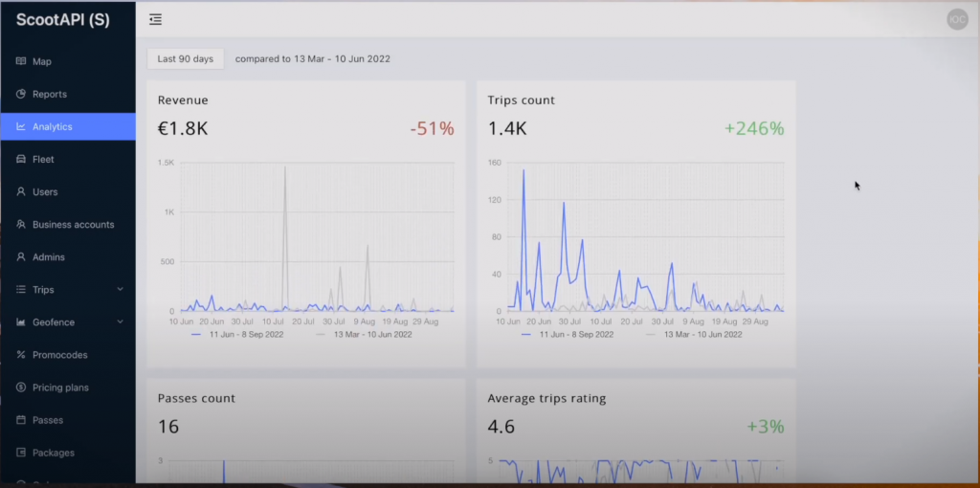Toggle 13 Mar - 10 Jun series in Revenue legend
980x488 pixels.
click(x=364, y=335)
